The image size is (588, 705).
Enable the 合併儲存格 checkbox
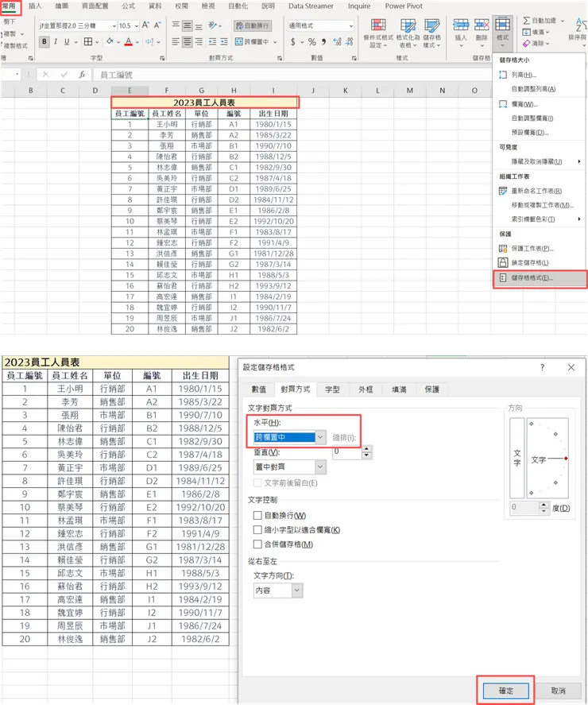(x=257, y=544)
